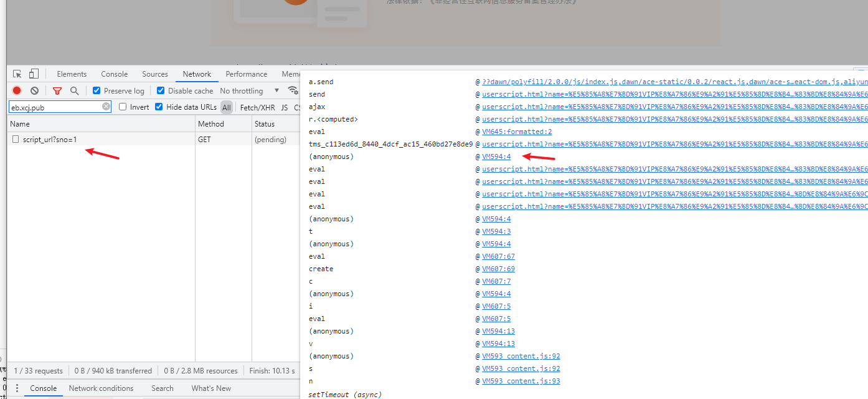Open drawer three-dot menu

click(17, 388)
